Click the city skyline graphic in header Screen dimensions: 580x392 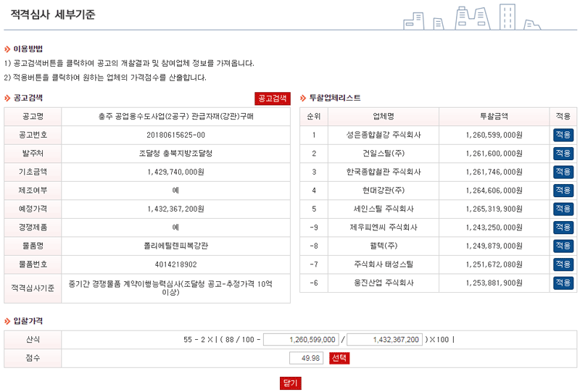[471, 17]
